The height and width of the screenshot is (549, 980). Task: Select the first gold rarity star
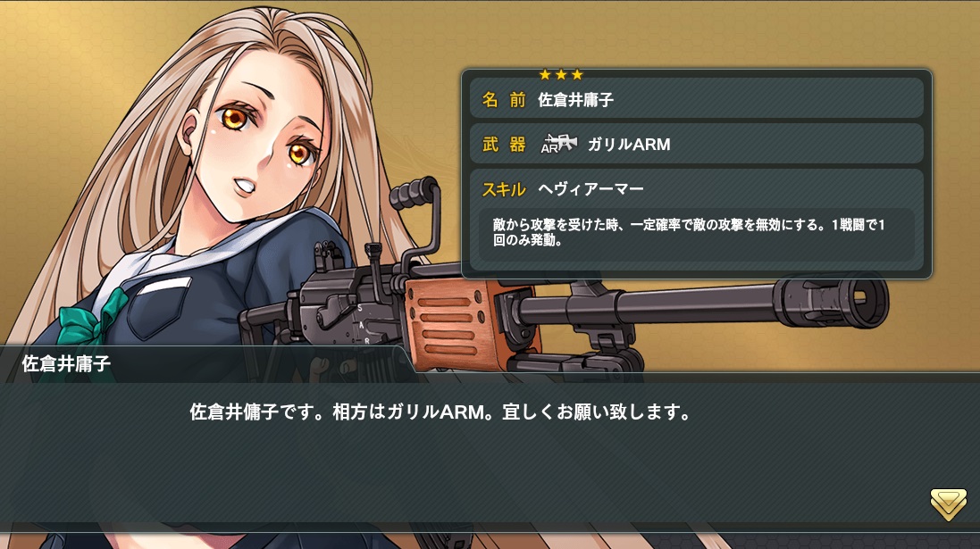(545, 75)
